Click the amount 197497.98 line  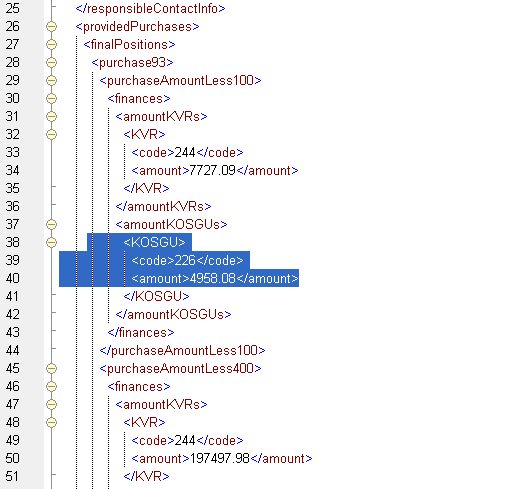(x=222, y=459)
